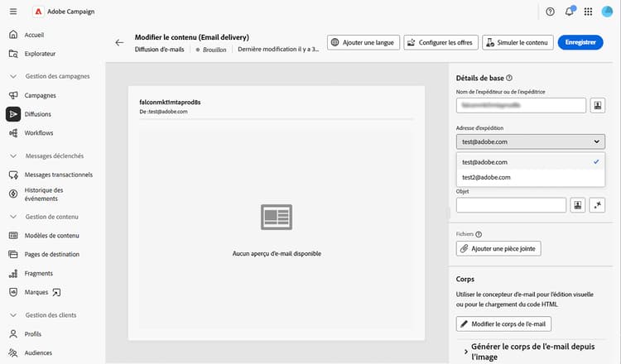
Task: Click the Accueil home icon
Action: (x=13, y=35)
